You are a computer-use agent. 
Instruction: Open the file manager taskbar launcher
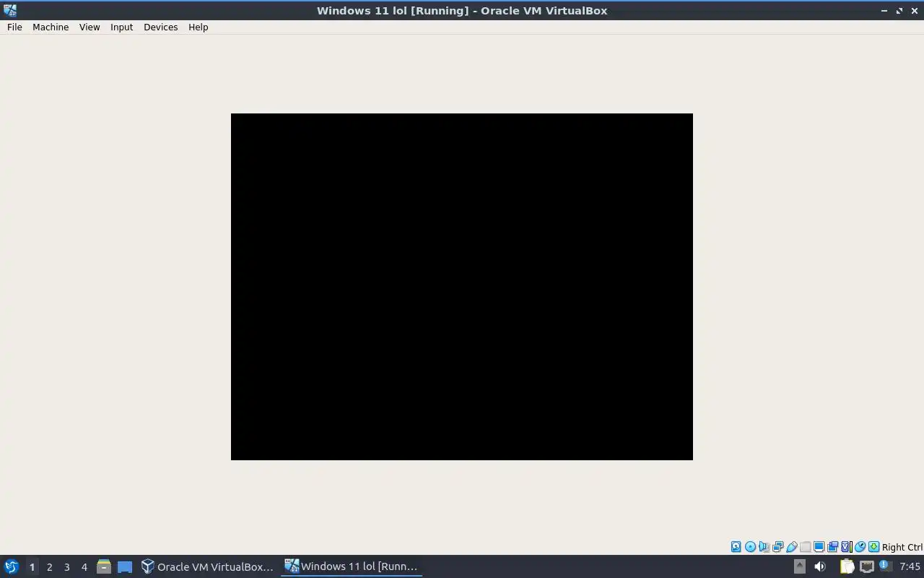[x=104, y=566]
